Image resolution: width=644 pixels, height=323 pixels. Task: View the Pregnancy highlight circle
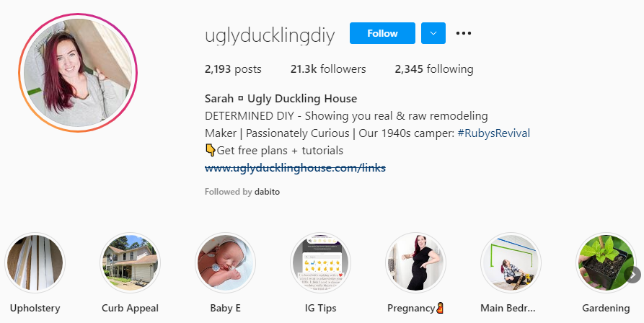[415, 262]
